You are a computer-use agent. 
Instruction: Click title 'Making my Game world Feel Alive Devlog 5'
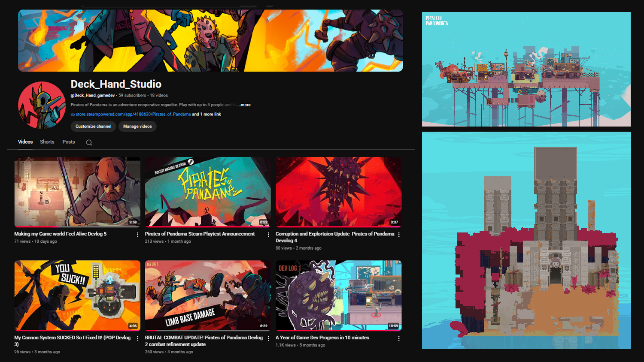(x=61, y=234)
